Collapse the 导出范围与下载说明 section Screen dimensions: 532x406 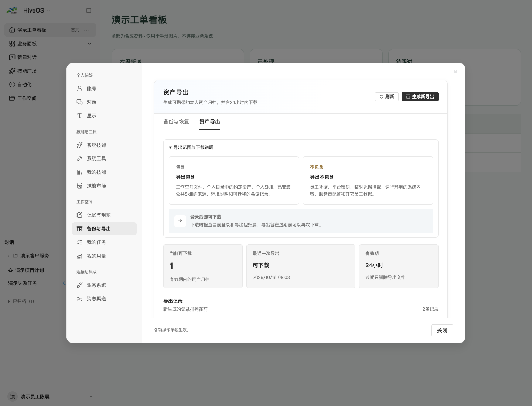point(191,148)
